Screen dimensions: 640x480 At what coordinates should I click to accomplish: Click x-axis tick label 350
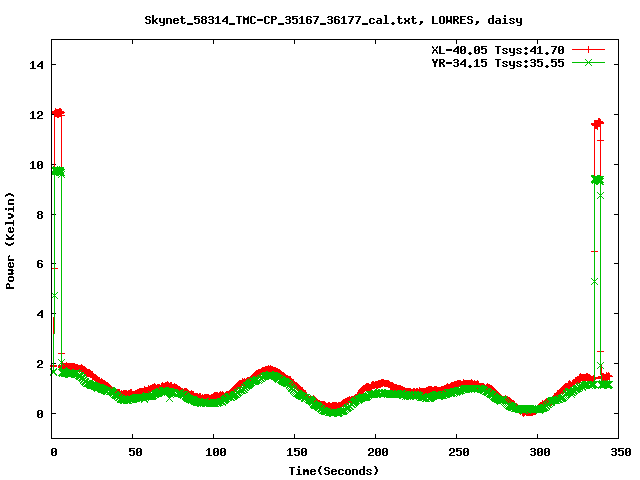pyautogui.click(x=620, y=452)
